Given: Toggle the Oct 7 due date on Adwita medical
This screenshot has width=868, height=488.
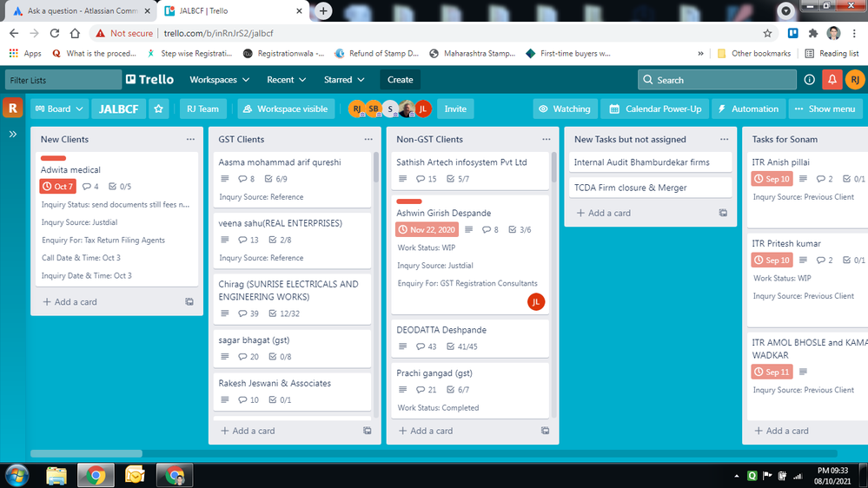Looking at the screenshot, I should click(x=57, y=187).
